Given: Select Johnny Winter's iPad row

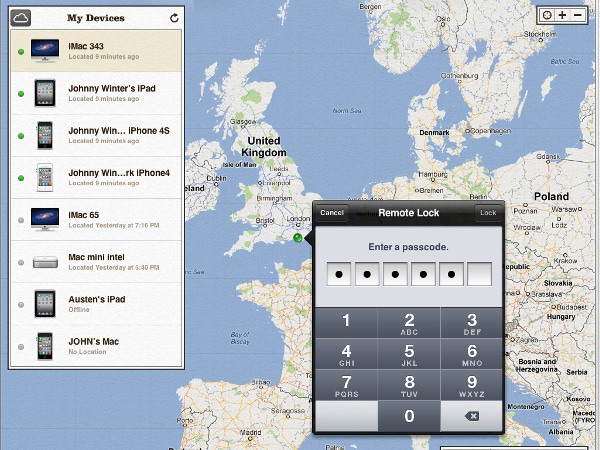Looking at the screenshot, I should pos(96,93).
